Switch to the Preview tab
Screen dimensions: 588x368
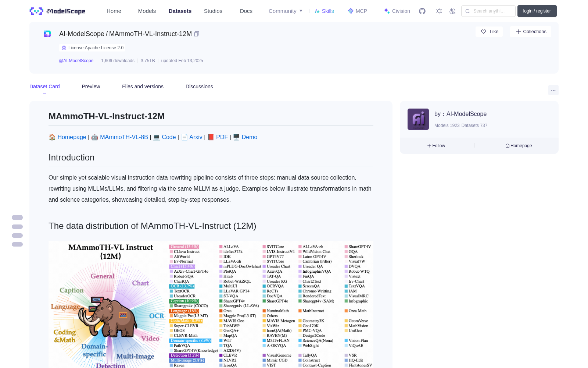[91, 86]
